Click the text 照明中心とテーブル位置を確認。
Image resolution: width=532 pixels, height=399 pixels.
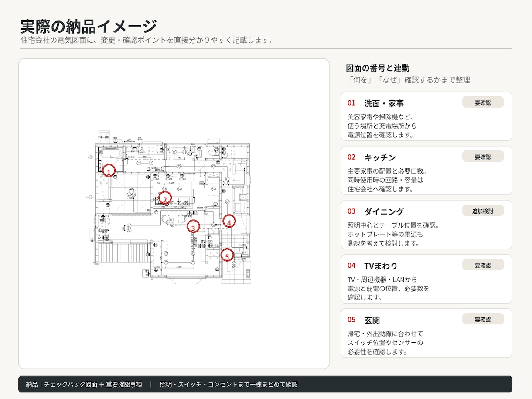pos(393,225)
